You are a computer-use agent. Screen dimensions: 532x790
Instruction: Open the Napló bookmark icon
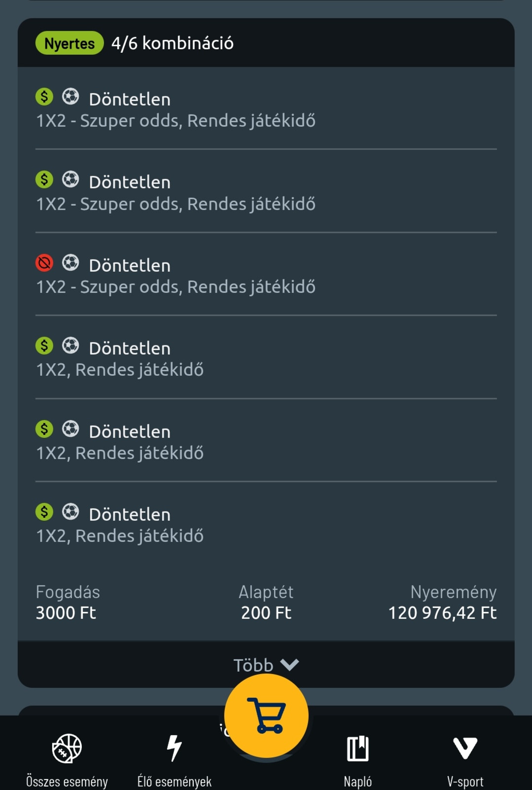[x=358, y=748]
